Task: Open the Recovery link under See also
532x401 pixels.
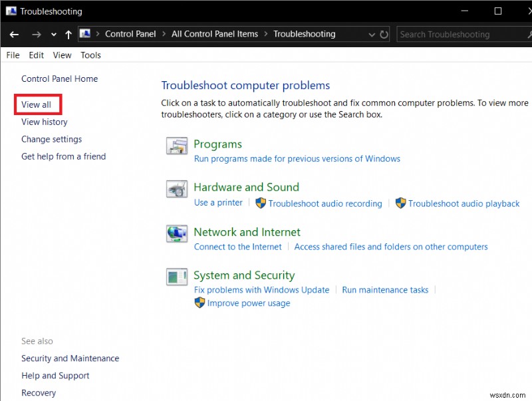Action: (x=38, y=393)
